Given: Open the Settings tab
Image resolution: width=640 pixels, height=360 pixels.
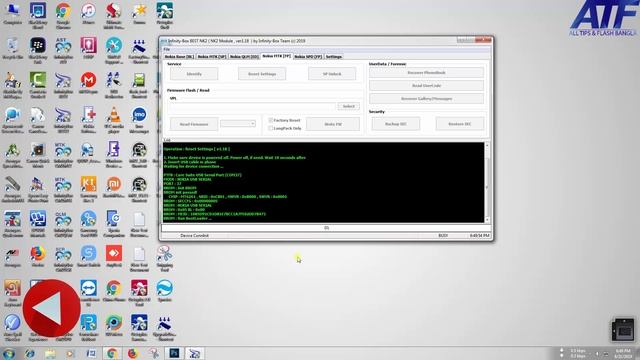Looking at the screenshot, I should click(x=333, y=57).
